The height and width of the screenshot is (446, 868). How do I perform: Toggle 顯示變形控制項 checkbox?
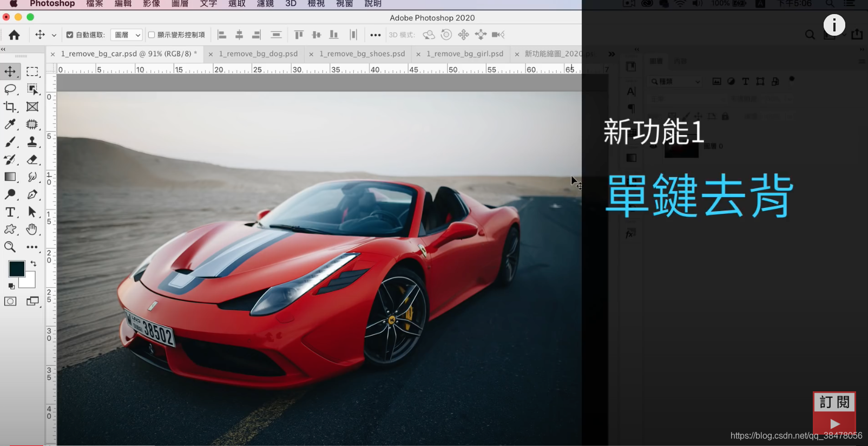point(152,35)
